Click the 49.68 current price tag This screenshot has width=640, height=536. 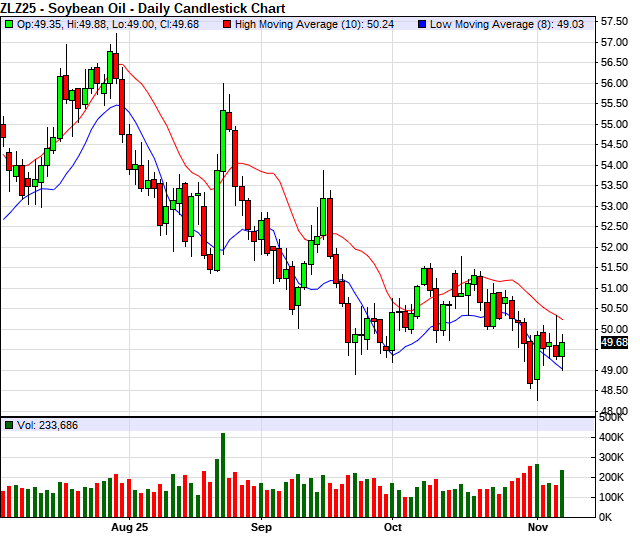[x=615, y=344]
